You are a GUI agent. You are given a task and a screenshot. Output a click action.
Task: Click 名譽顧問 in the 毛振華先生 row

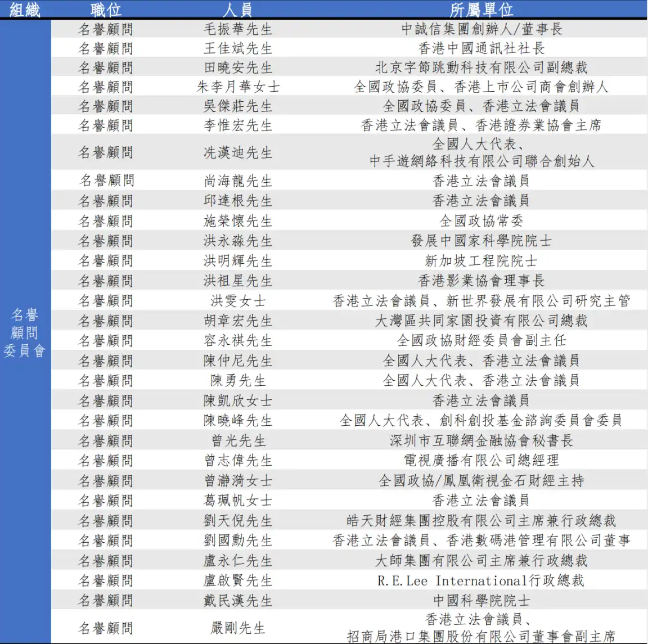coord(106,29)
